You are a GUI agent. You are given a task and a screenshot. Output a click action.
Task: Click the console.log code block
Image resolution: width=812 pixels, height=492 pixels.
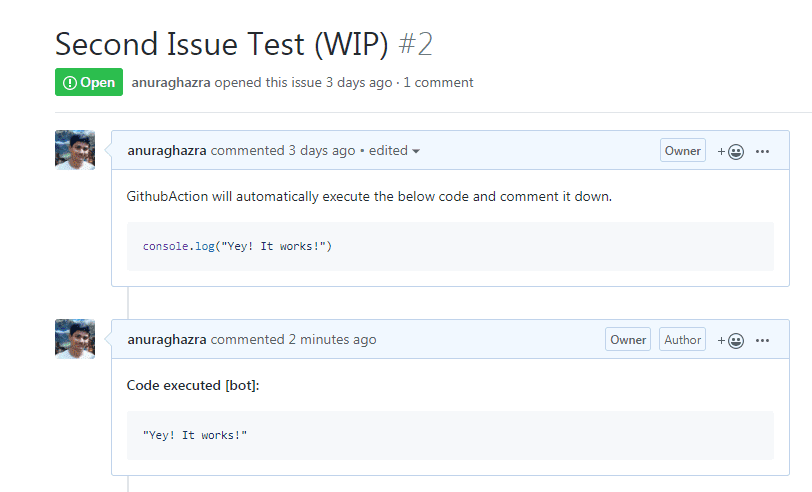click(450, 246)
